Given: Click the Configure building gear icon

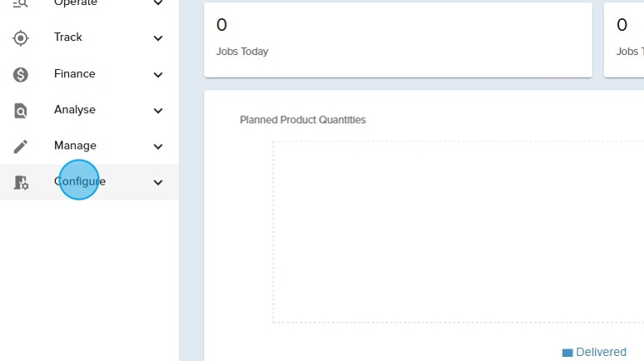Looking at the screenshot, I should 21,182.
